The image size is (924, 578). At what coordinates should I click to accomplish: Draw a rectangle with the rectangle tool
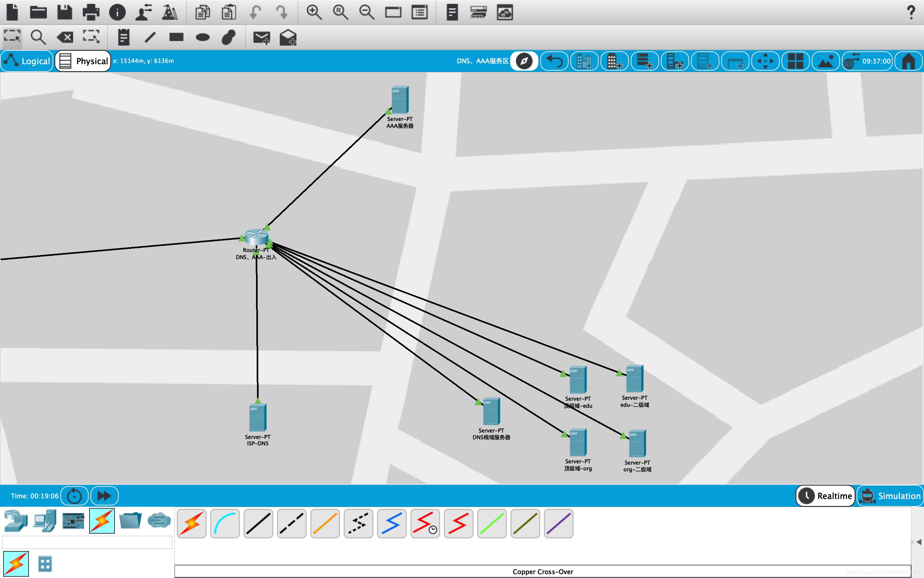point(176,37)
